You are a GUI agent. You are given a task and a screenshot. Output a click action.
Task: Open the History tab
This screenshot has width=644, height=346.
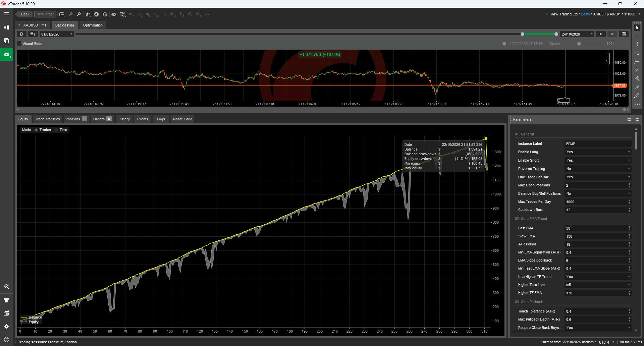coord(124,119)
